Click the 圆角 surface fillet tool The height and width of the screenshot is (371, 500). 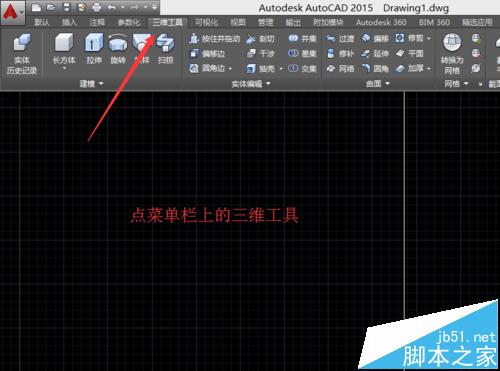[x=375, y=69]
